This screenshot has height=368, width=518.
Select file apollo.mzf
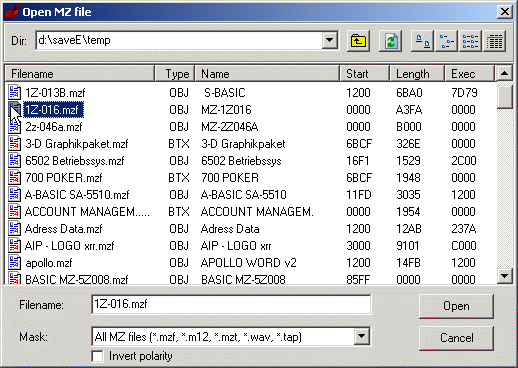tap(49, 263)
